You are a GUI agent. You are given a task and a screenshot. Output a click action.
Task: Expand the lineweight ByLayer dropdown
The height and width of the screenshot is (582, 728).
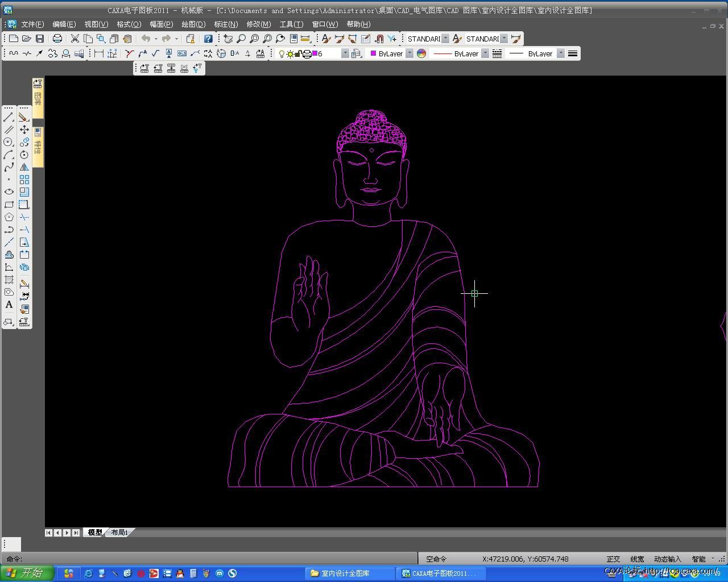(x=560, y=53)
